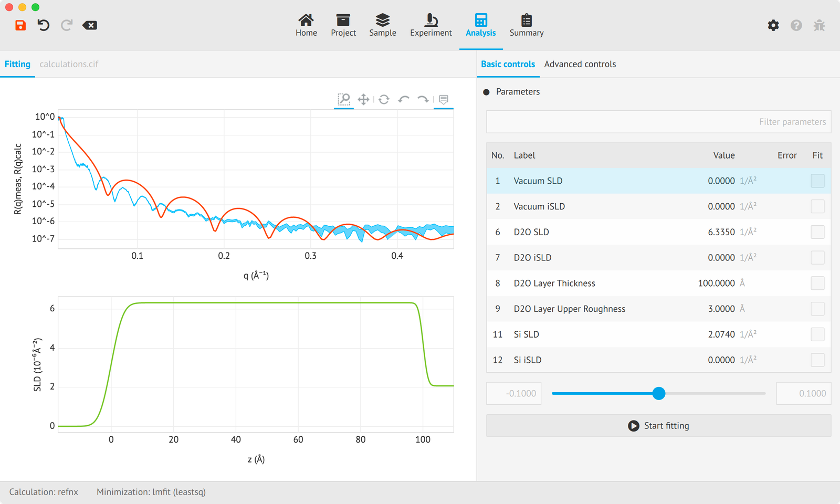The image size is (840, 504).
Task: Select the box zoom chart tool
Action: coord(344,99)
